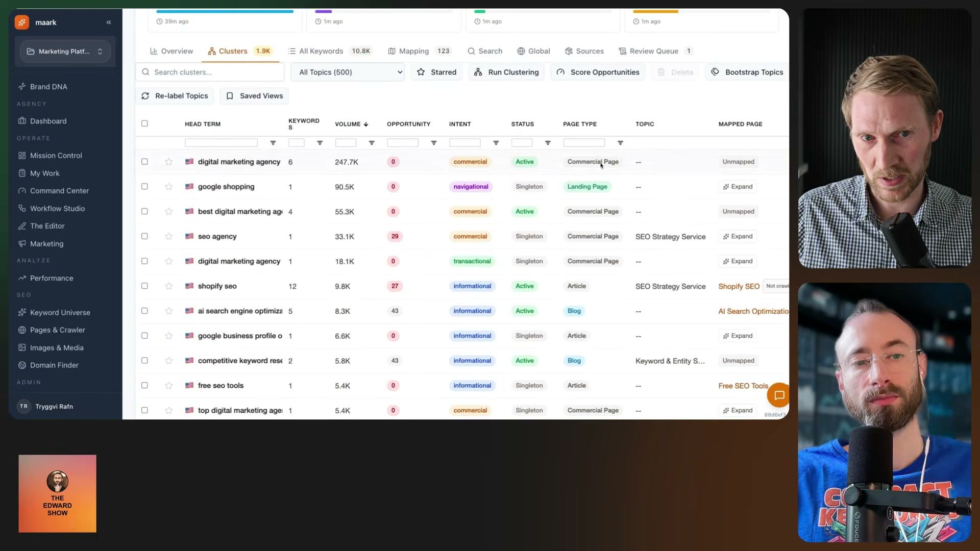Check the seo agency row checkbox

click(144, 236)
